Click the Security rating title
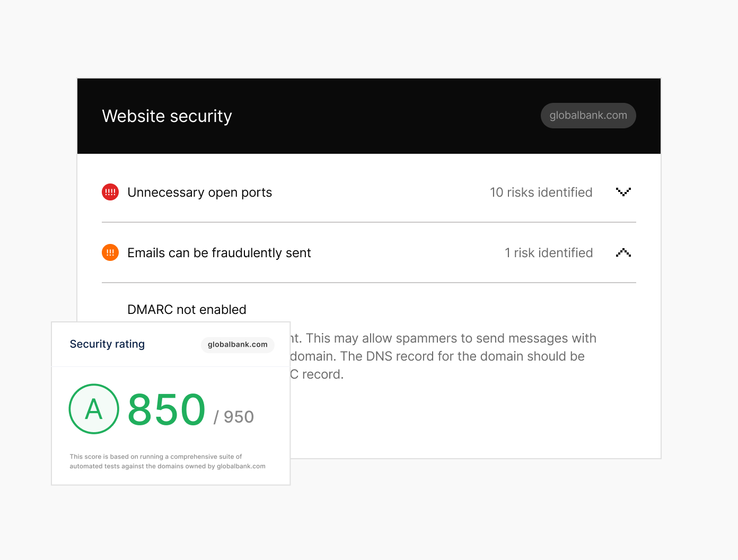This screenshot has width=738, height=560. click(107, 344)
